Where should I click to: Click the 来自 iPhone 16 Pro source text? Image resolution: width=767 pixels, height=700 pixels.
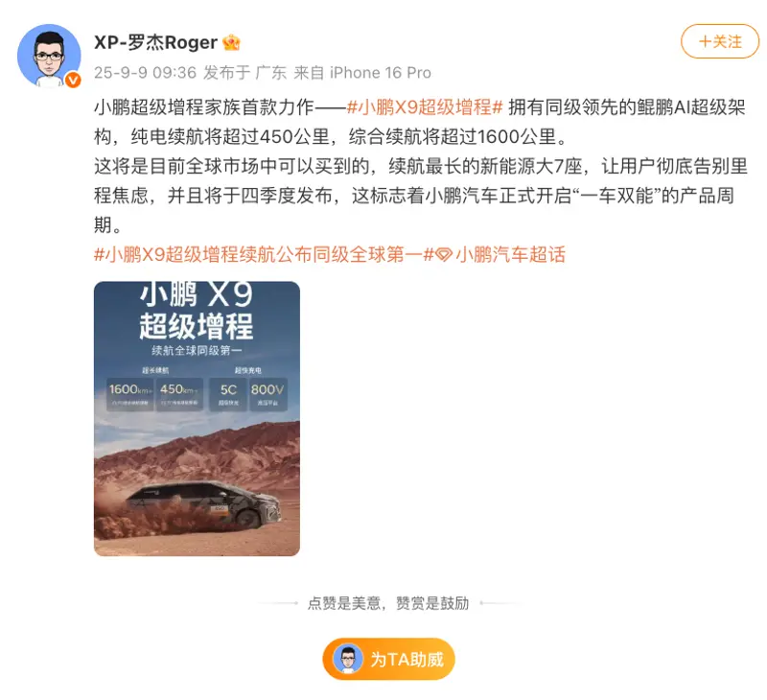[362, 73]
